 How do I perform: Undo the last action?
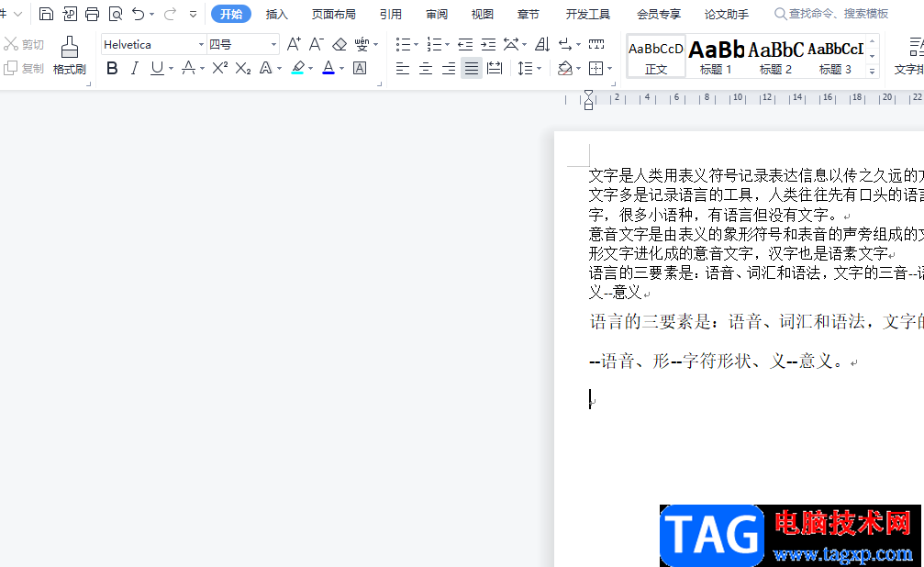click(138, 14)
